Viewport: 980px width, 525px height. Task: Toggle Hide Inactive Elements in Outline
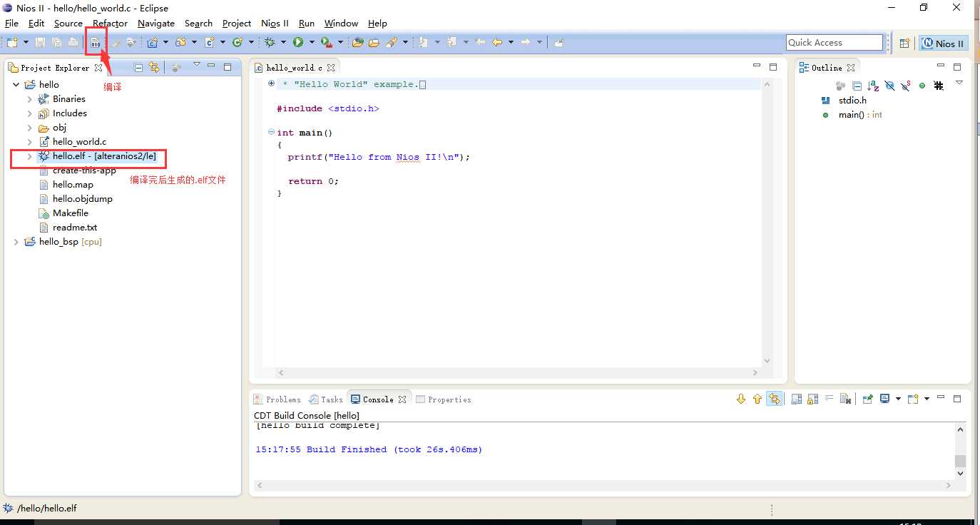pyautogui.click(x=939, y=86)
